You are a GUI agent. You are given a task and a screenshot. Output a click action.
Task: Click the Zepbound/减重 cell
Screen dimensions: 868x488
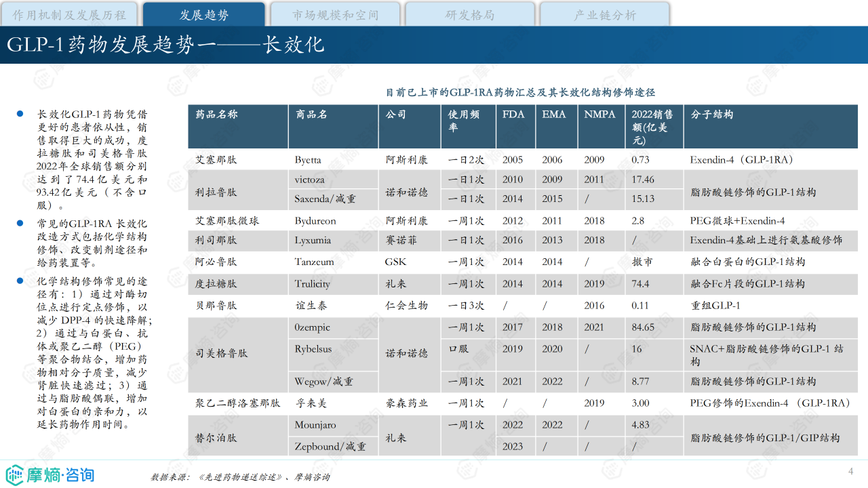click(333, 447)
